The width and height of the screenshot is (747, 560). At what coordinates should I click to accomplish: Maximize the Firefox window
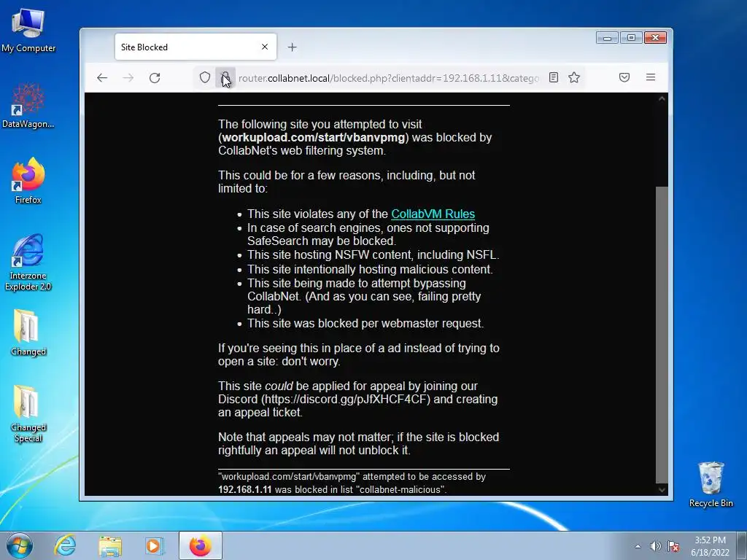click(631, 38)
